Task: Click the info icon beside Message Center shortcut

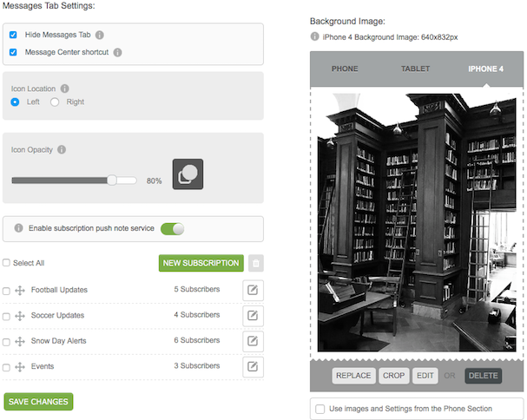Action: [x=117, y=52]
